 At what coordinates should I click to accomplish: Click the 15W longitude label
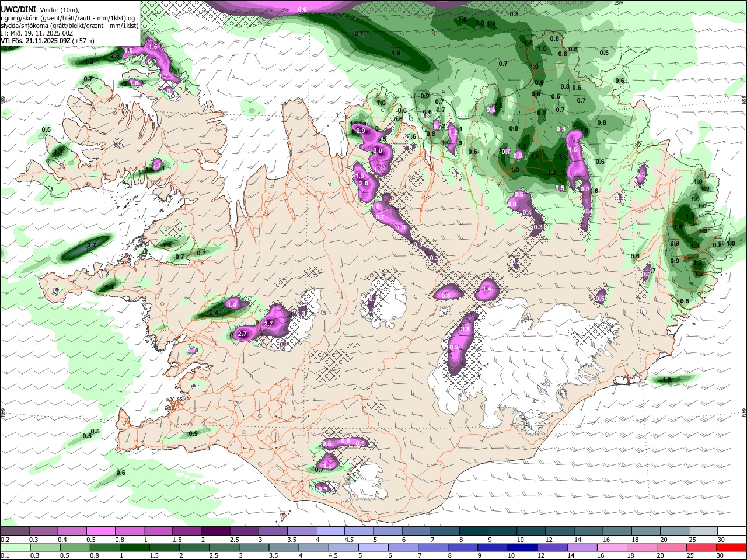619,3
